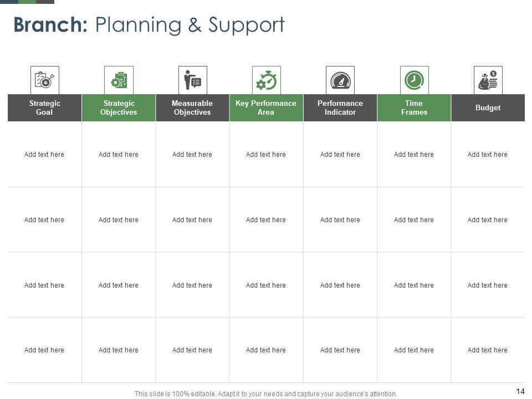This screenshot has width=532, height=399.
Task: Select the Budget column header
Action: (x=488, y=108)
